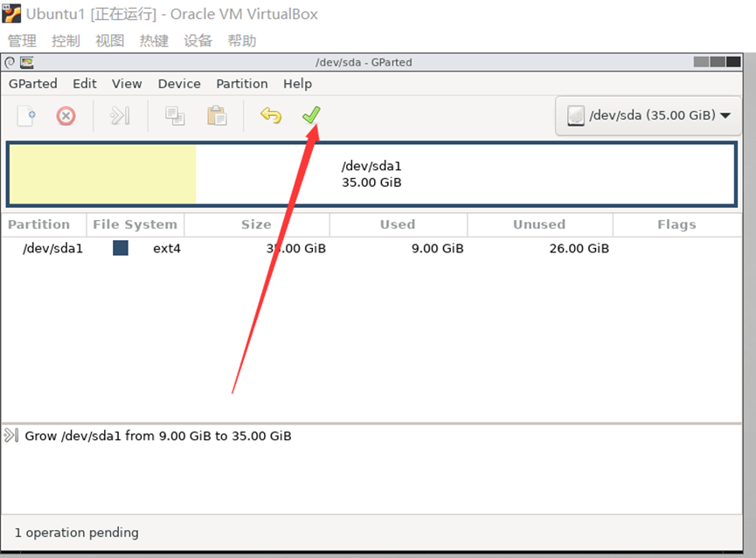
Task: Click the light gray window button in GParted title bar
Action: click(x=701, y=62)
